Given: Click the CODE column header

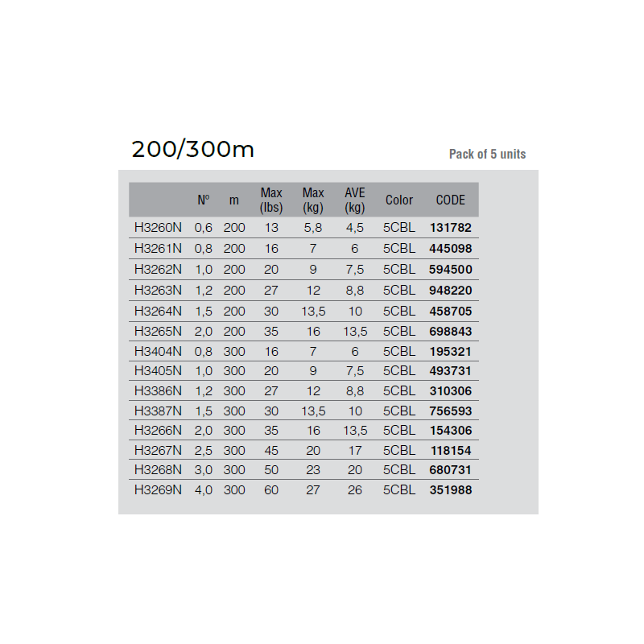Looking at the screenshot, I should point(451,200).
